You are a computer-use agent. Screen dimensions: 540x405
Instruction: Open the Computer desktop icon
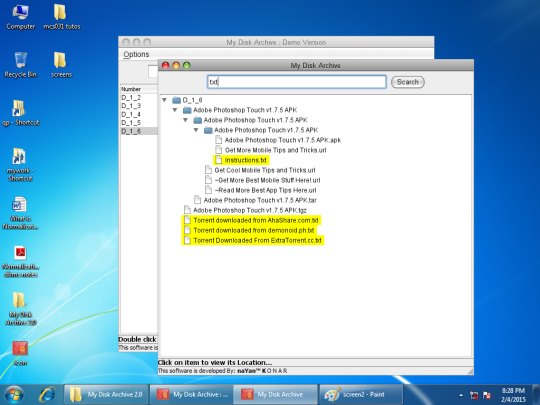[x=20, y=17]
